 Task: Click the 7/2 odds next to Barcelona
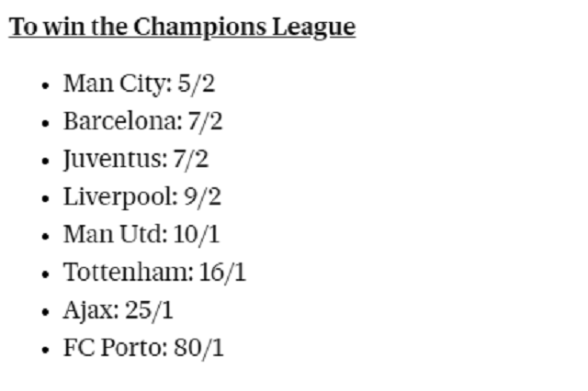coord(205,121)
